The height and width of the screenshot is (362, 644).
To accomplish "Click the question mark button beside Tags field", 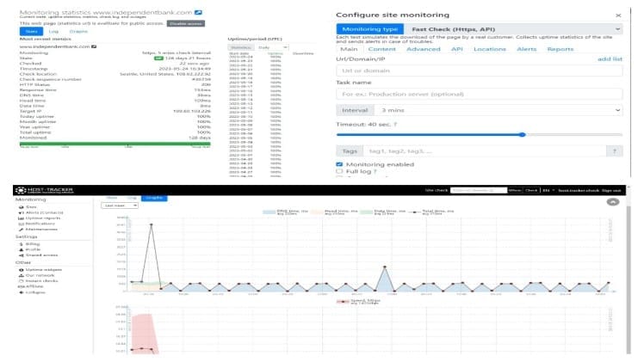I will pyautogui.click(x=615, y=151).
